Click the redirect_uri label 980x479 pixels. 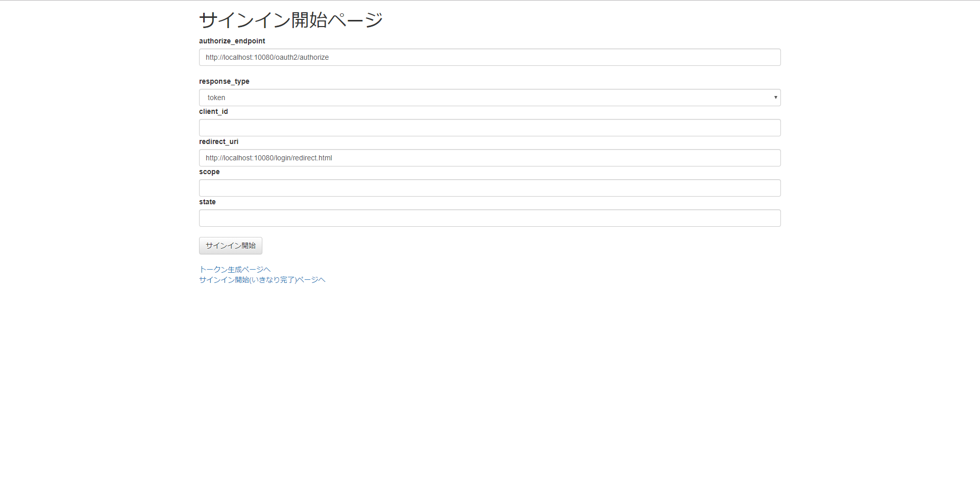click(218, 141)
